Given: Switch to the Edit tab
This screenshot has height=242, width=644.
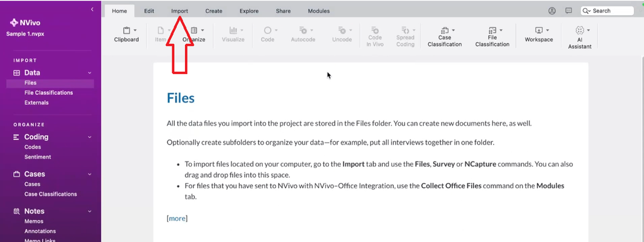Looking at the screenshot, I should coord(149,11).
